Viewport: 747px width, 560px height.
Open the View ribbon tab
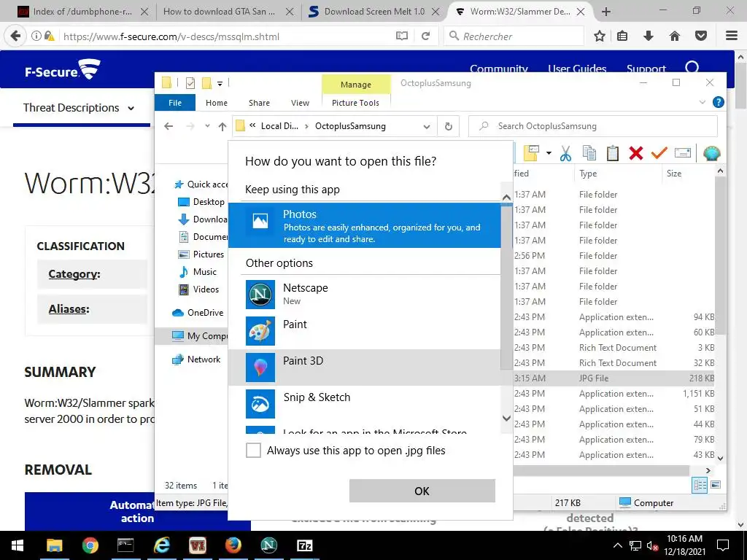300,103
